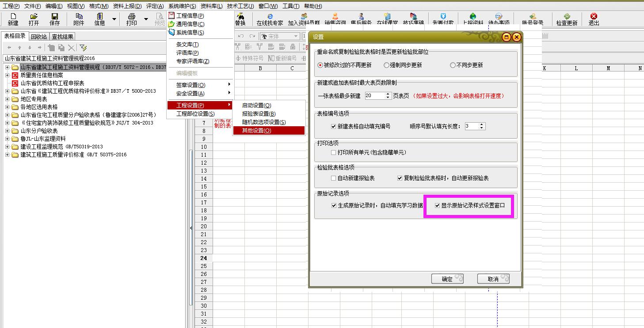Open the dropdown arrow next to 打印
This screenshot has height=328, width=644.
(146, 19)
